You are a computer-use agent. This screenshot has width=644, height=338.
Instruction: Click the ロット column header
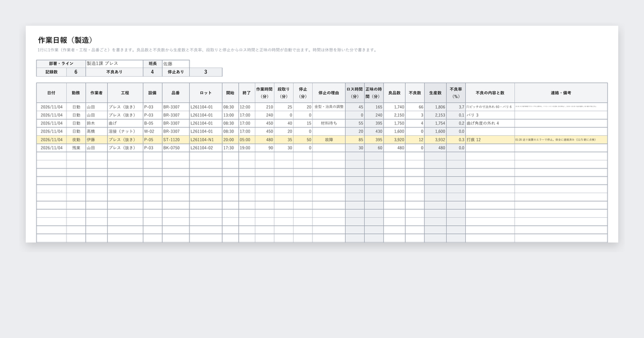[206, 93]
